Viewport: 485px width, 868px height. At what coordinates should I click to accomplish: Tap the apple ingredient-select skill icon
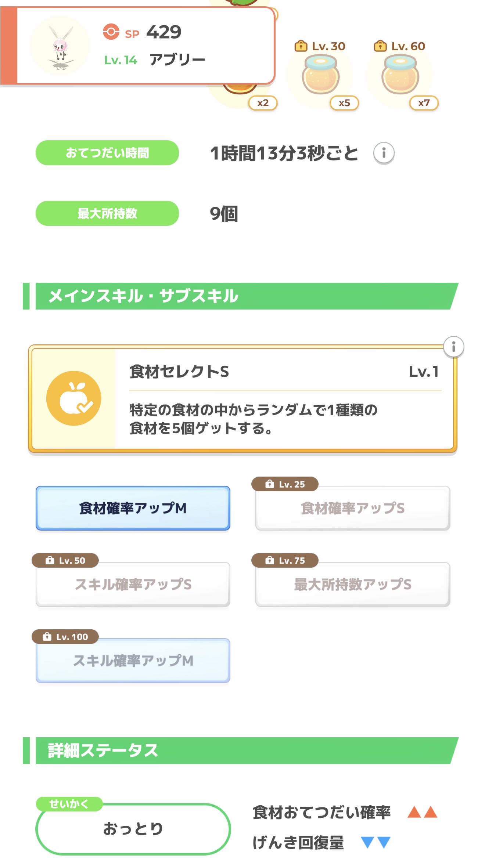(x=74, y=398)
